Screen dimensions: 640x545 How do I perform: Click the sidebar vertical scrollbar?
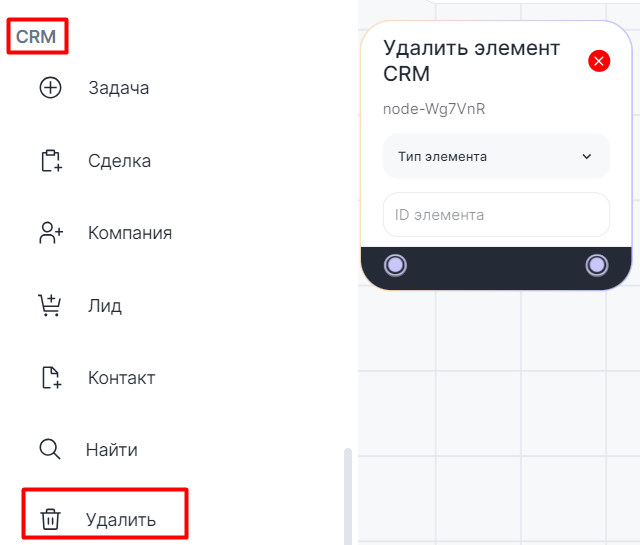click(x=347, y=495)
